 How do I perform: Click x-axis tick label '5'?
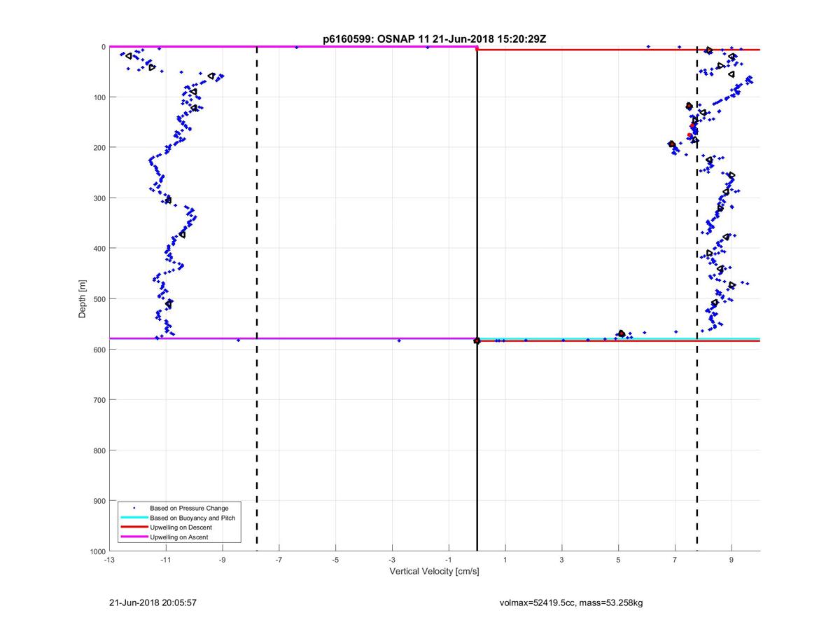tap(619, 560)
